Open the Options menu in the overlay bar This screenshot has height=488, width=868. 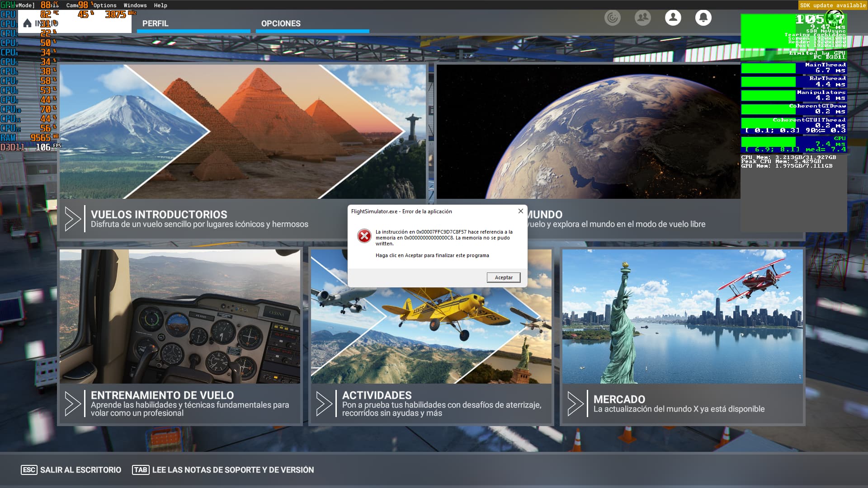pos(105,5)
